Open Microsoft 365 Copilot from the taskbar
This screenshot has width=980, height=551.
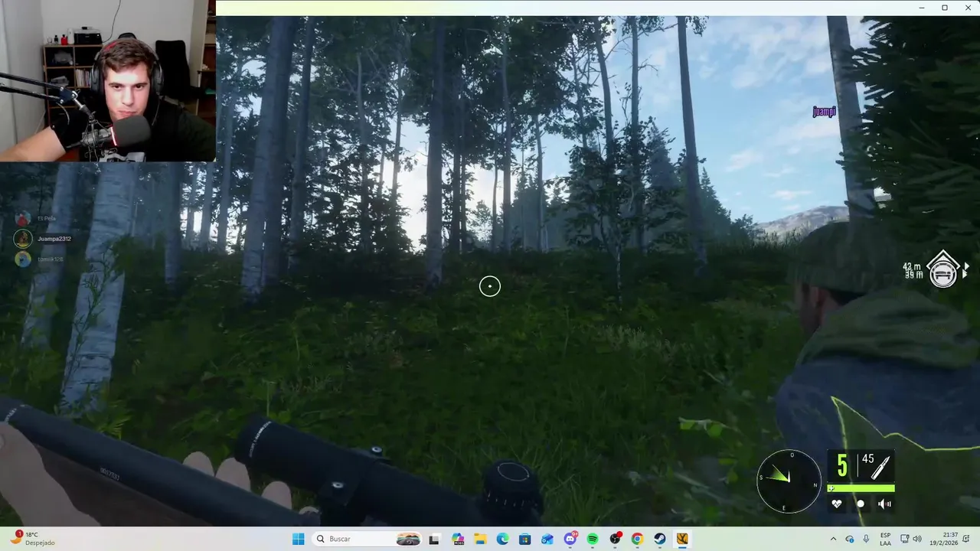(x=458, y=539)
